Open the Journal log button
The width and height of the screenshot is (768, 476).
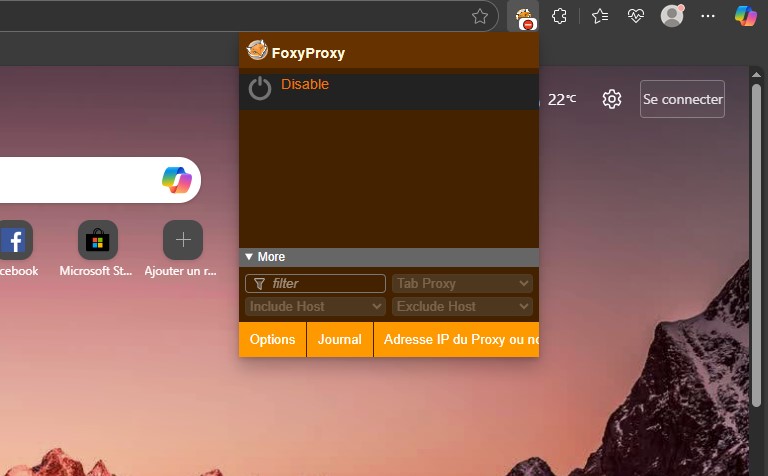point(340,339)
